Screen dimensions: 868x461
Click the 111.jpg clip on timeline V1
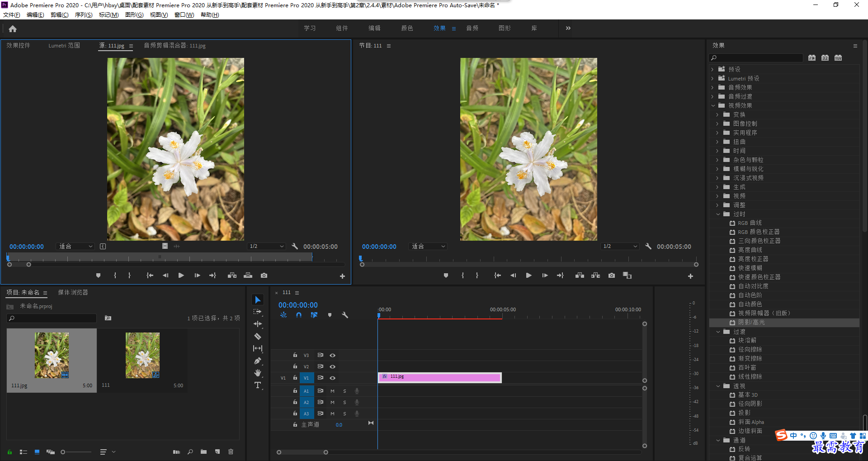pyautogui.click(x=440, y=377)
